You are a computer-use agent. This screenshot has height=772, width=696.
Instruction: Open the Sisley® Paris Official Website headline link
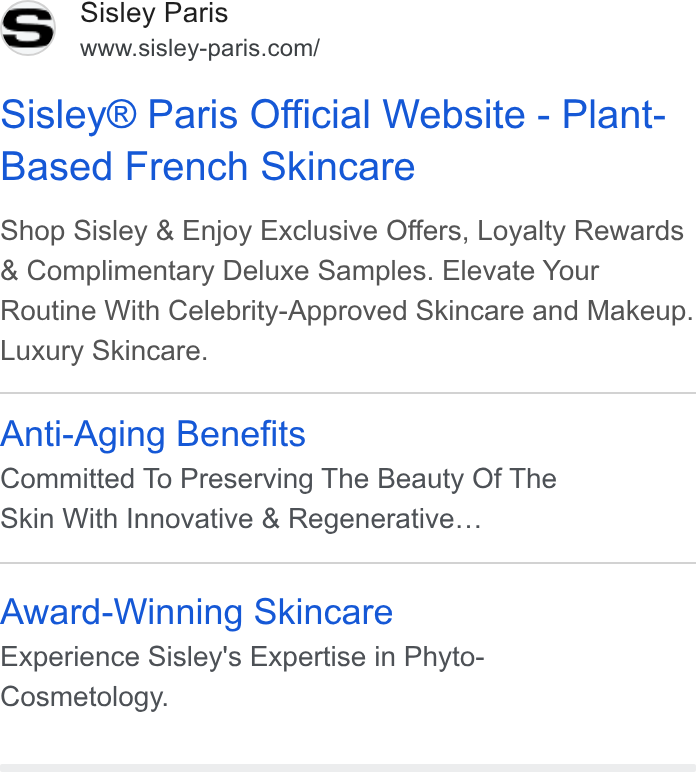coord(333,140)
